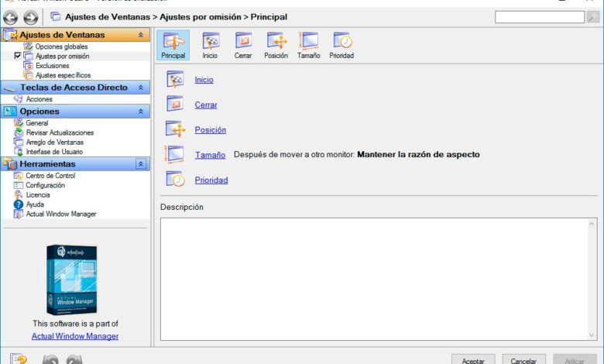Toggle the Ajustes por omisión checkbox
The width and height of the screenshot is (604, 364).
point(17,56)
